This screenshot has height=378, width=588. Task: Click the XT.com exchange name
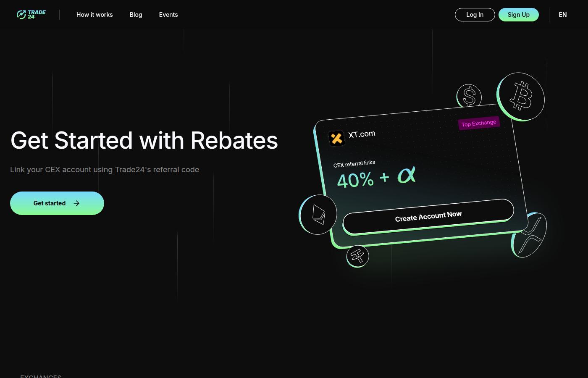(362, 134)
